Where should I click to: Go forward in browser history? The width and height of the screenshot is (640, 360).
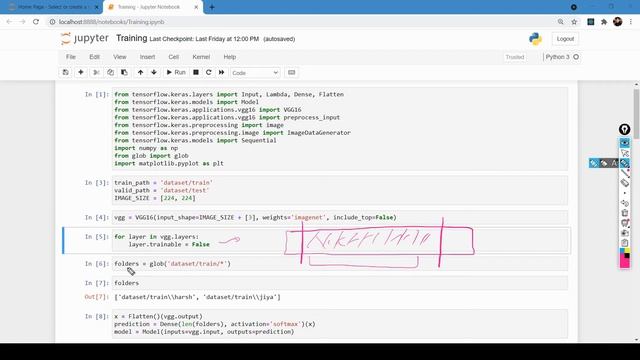pos(22,22)
